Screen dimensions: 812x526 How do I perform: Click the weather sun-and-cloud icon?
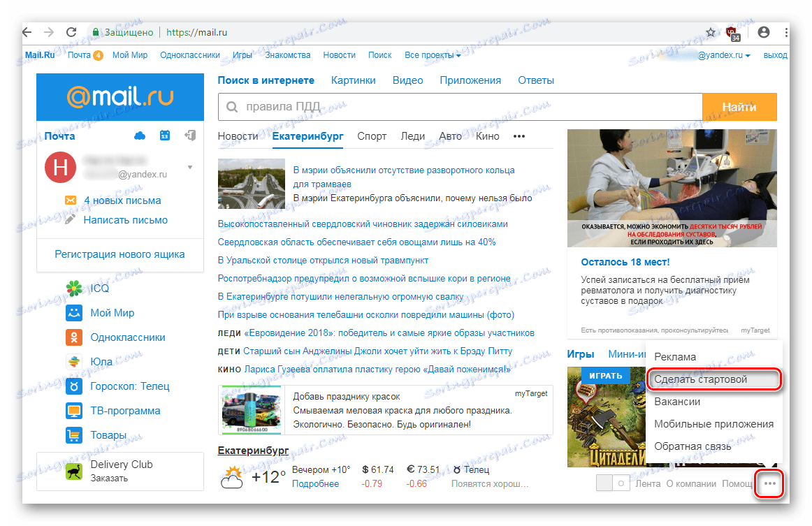pyautogui.click(x=232, y=477)
